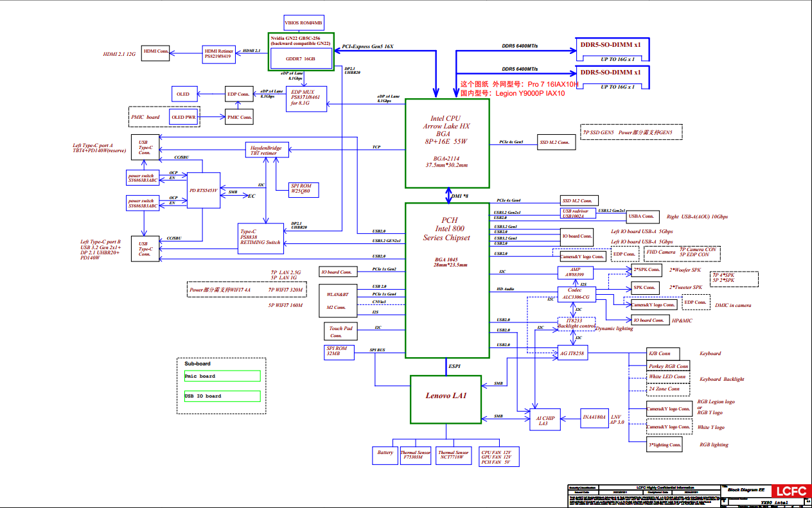Select the LNV AP 3.0 label
Viewport: 812px width, 508px height.
click(x=618, y=419)
